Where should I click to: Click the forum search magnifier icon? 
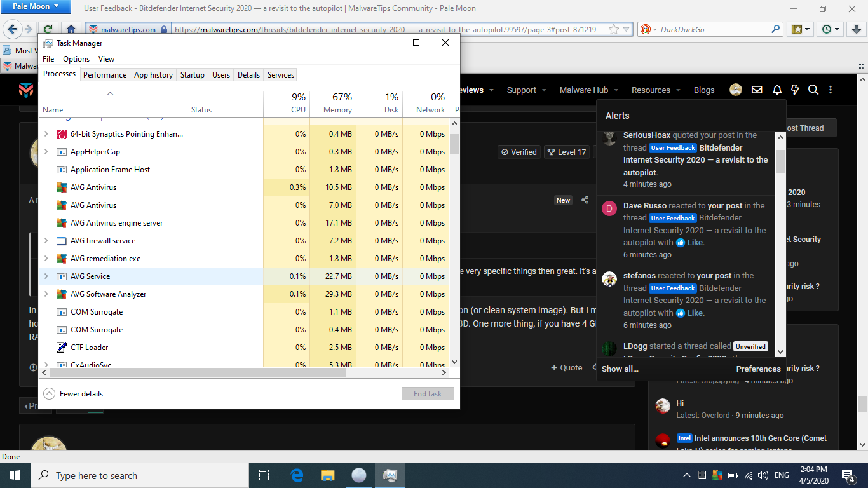point(813,90)
